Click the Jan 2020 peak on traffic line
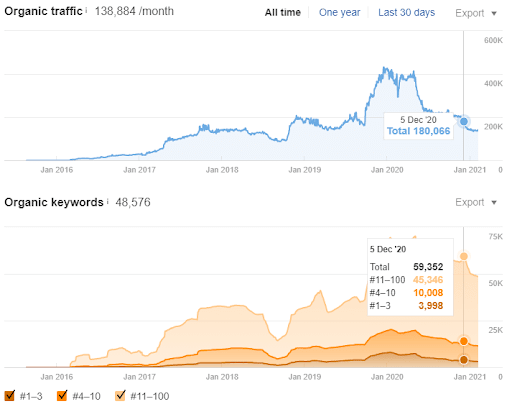Image resolution: width=512 pixels, height=404 pixels. click(x=385, y=68)
